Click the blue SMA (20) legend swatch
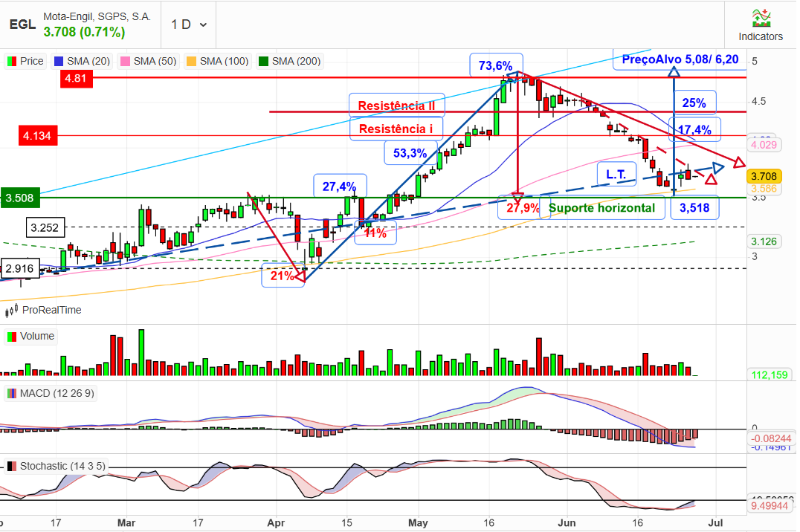The width and height of the screenshot is (800, 532). pyautogui.click(x=59, y=61)
